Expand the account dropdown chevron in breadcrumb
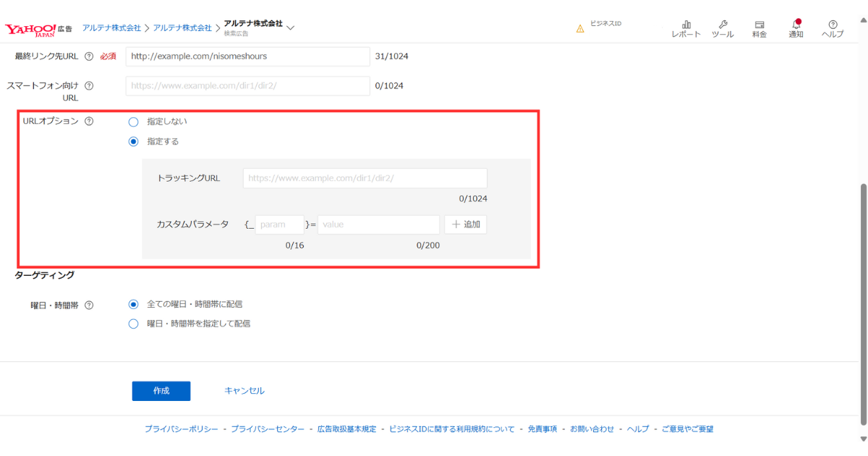 click(291, 28)
